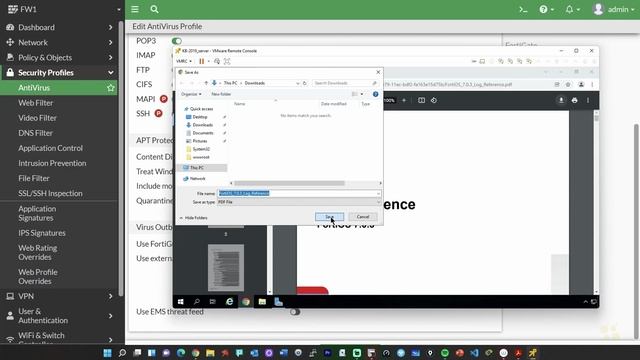
Task: Click the VMRC pause button
Action: pos(201,61)
